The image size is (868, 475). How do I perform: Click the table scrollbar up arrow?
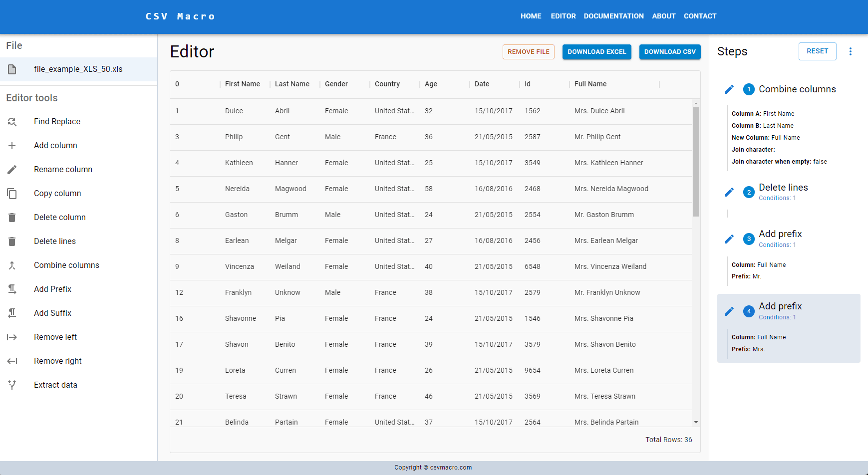[x=696, y=103]
